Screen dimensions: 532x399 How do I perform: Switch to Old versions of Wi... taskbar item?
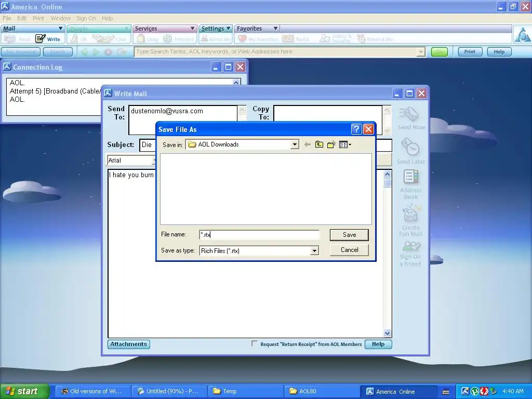92,391
